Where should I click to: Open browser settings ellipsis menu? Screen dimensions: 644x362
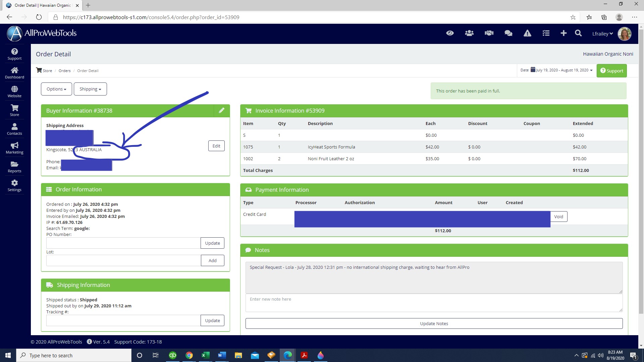click(634, 17)
